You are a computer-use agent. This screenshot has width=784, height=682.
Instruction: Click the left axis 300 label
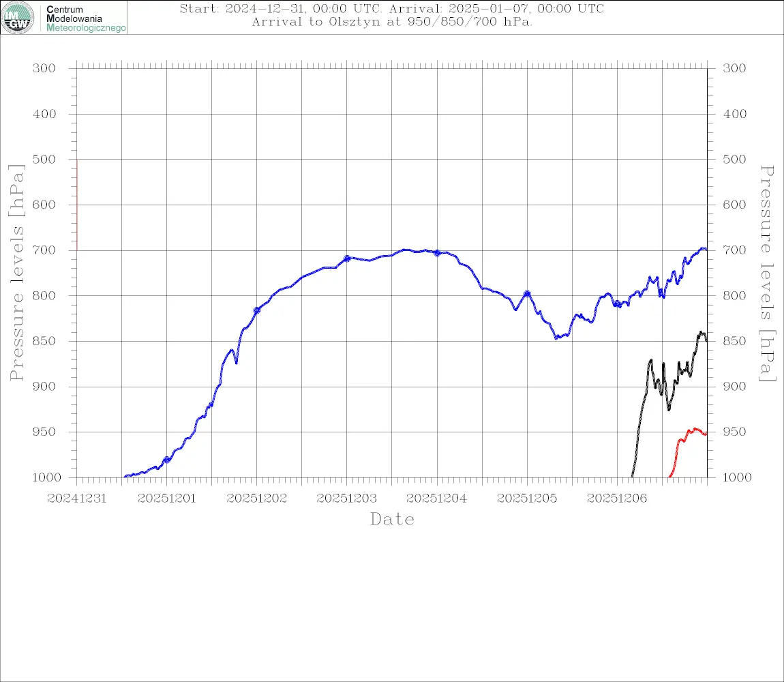point(44,68)
